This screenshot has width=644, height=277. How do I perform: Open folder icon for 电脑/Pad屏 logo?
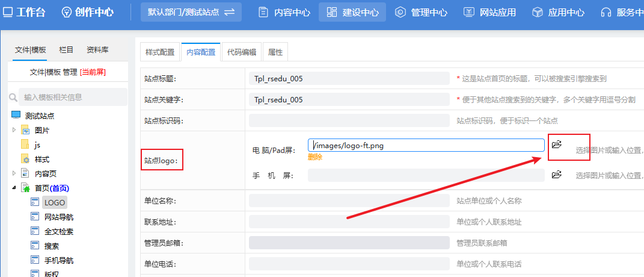tap(557, 145)
